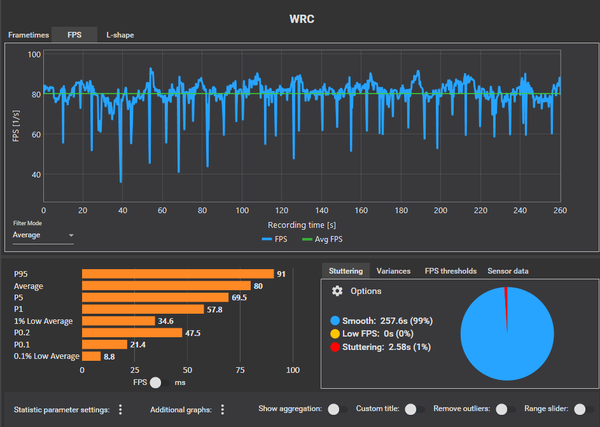The height and width of the screenshot is (427, 600).
Task: Click the 'Recording time [s]' axis label
Action: click(302, 225)
